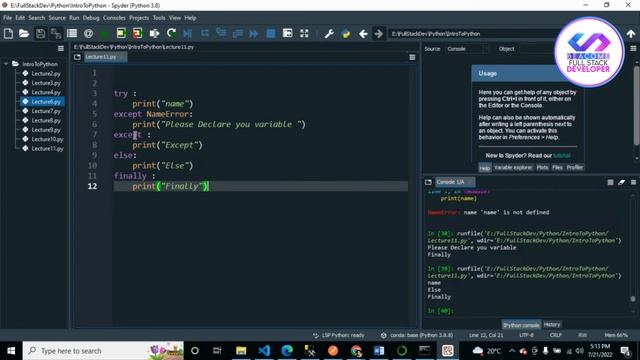Image resolution: width=640 pixels, height=360 pixels.
Task: Run cell and advance icon
Action: [138, 33]
